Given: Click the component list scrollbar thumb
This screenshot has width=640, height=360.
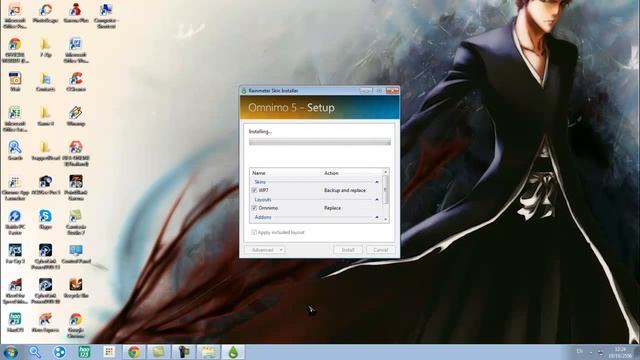Looking at the screenshot, I should click(386, 189).
